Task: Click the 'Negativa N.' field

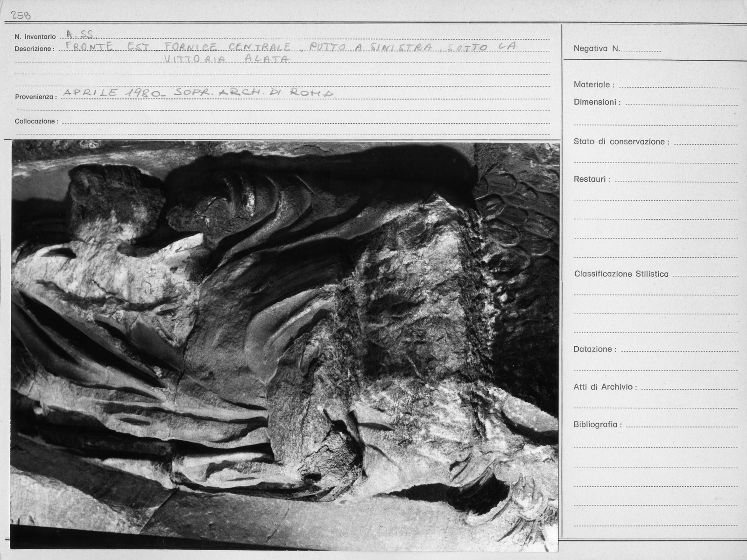Action: click(x=617, y=49)
